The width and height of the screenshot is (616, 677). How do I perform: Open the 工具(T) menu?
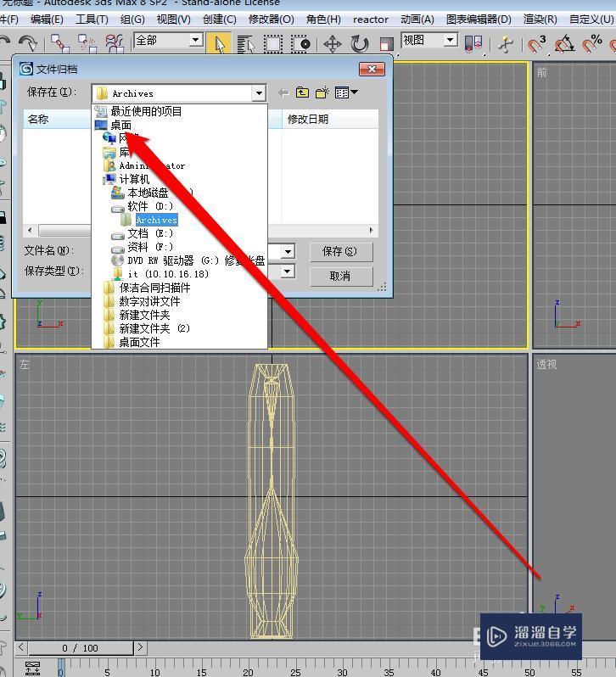click(x=92, y=20)
